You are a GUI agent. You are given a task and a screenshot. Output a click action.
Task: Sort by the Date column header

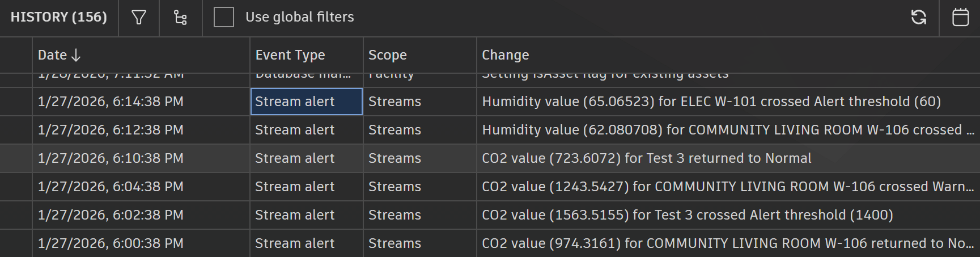pos(52,55)
